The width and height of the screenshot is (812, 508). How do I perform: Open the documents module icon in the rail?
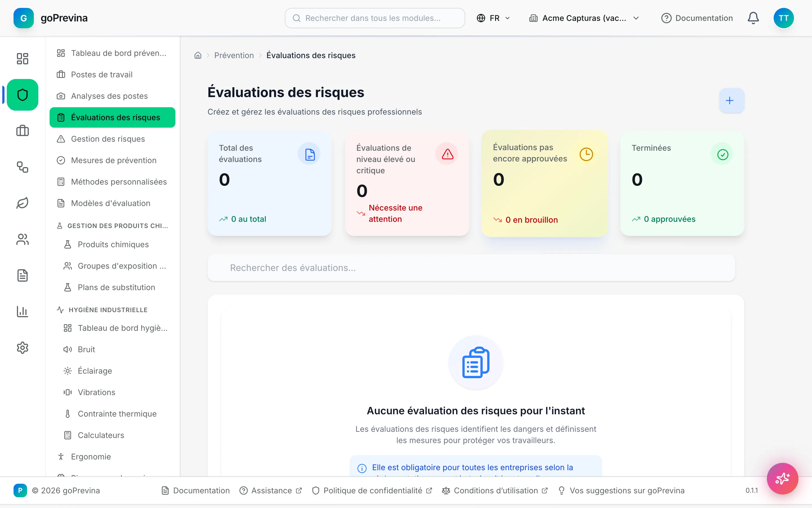click(23, 275)
